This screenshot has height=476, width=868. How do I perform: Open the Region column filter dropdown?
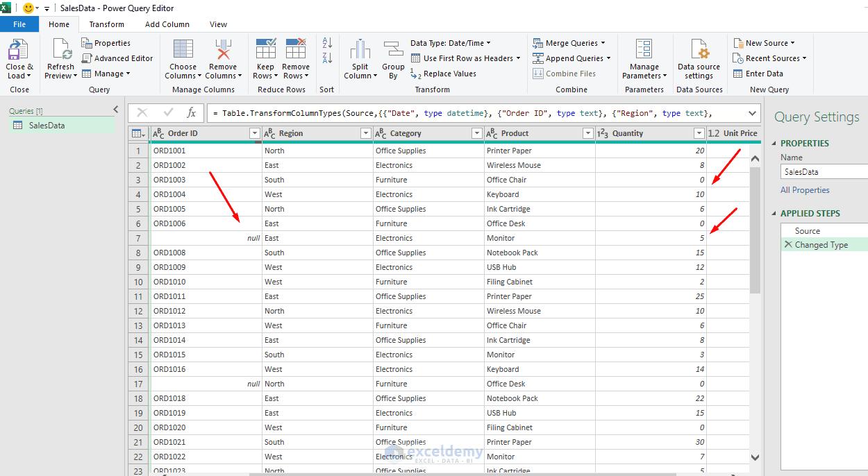tap(365, 133)
